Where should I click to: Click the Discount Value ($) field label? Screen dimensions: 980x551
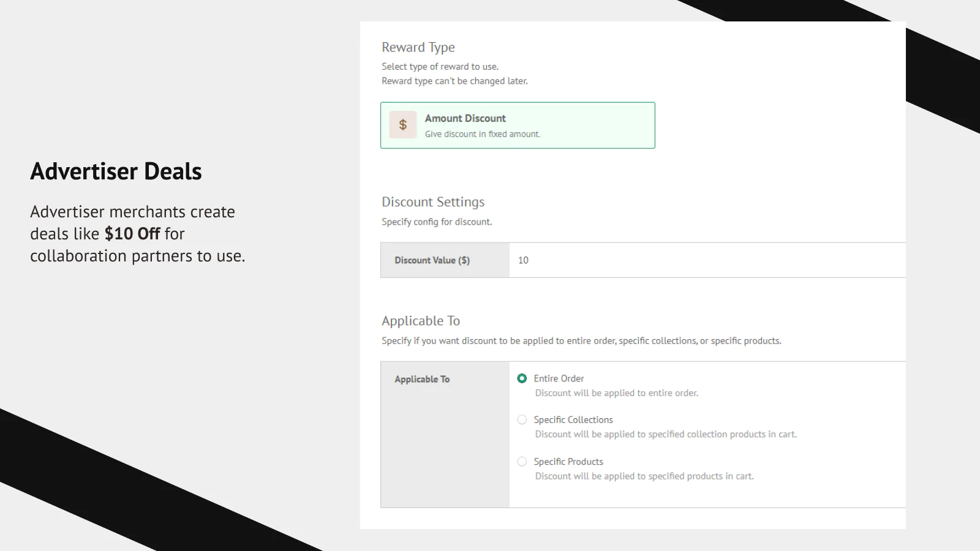pyautogui.click(x=432, y=260)
